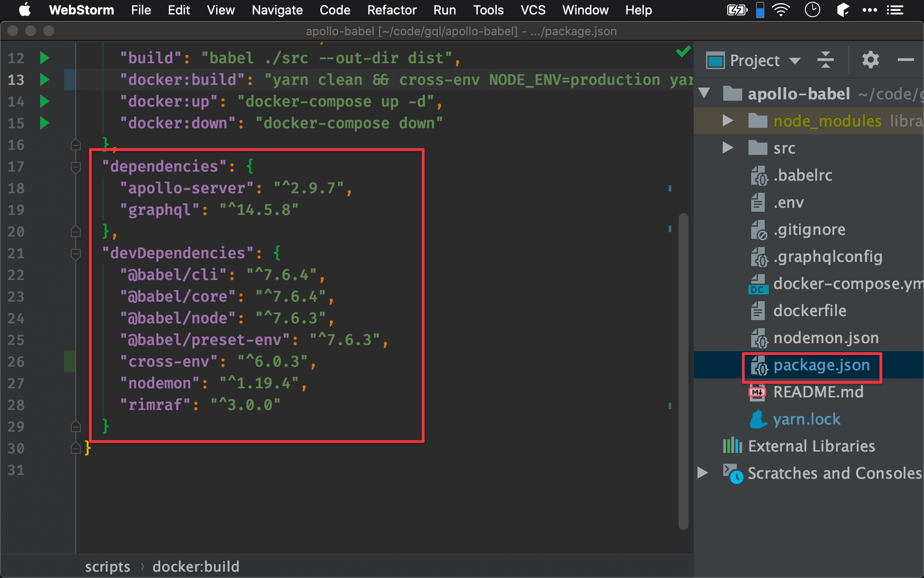Open the Run menu

444,10
